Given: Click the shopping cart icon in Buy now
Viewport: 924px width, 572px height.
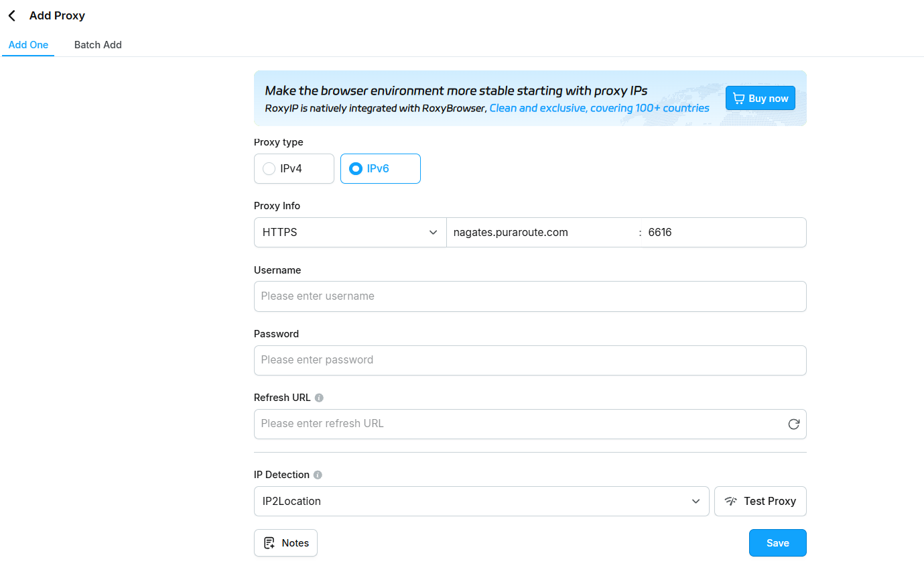Looking at the screenshot, I should point(738,99).
